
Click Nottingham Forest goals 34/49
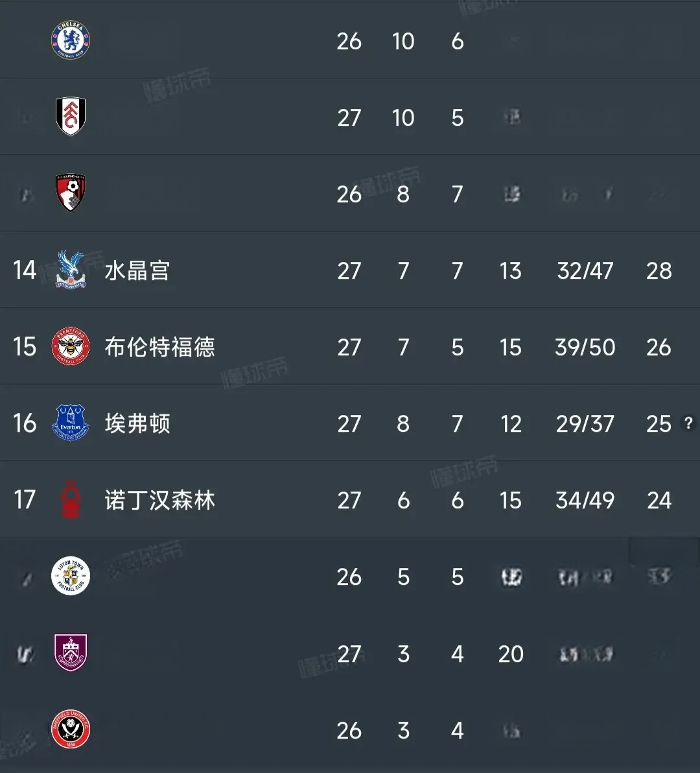point(585,501)
